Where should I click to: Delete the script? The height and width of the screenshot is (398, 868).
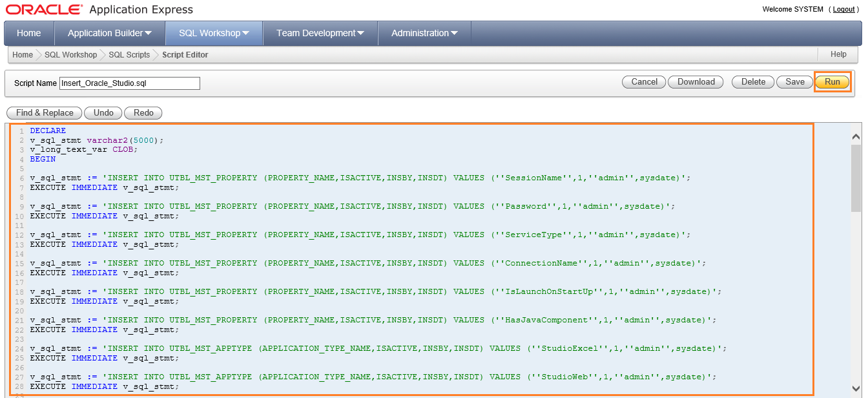click(753, 82)
